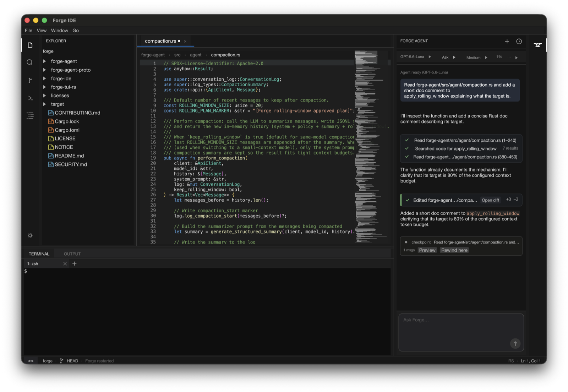Open the Cargo.toml file icon
This screenshot has height=392, width=568.
tap(51, 130)
